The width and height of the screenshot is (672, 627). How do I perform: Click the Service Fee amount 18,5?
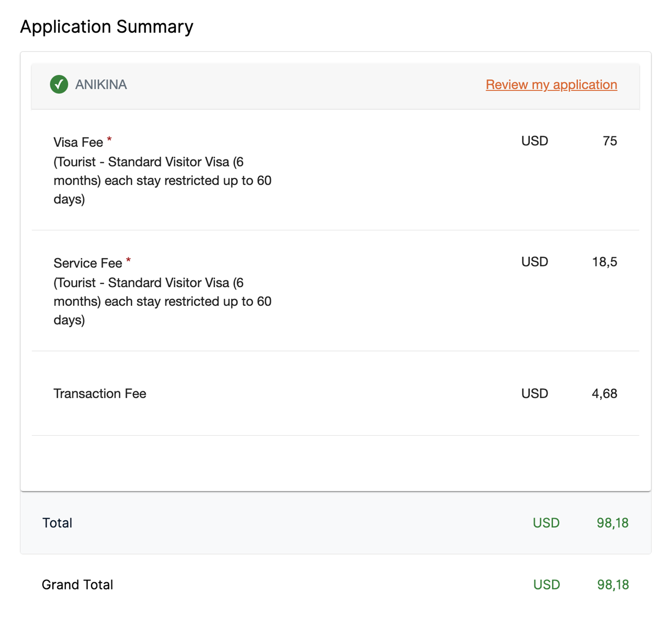[x=604, y=262]
